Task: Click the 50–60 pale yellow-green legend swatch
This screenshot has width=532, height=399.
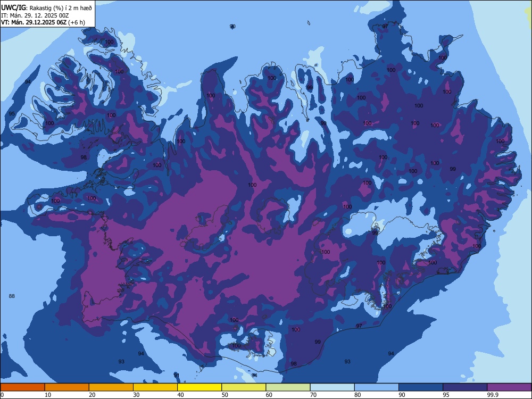Action: (244, 387)
